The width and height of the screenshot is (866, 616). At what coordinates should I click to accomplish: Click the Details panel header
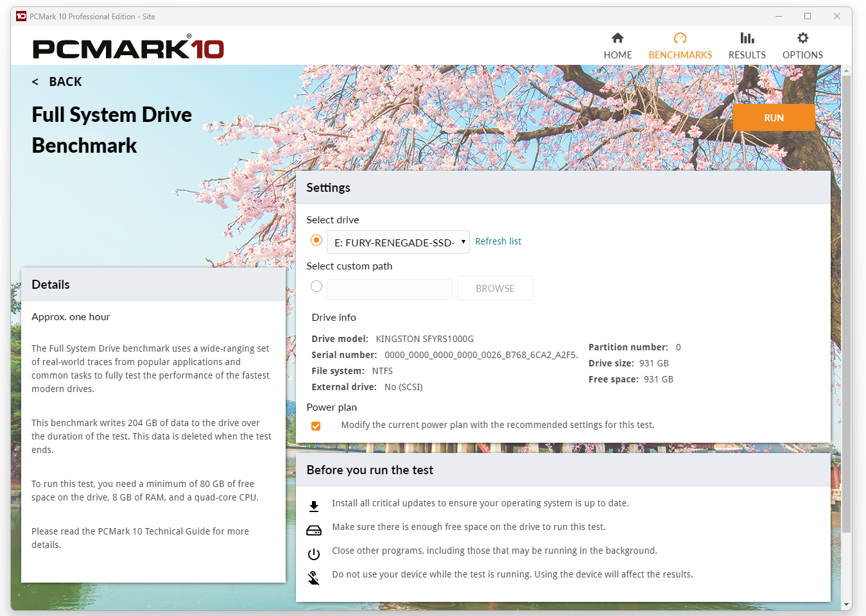click(x=153, y=284)
